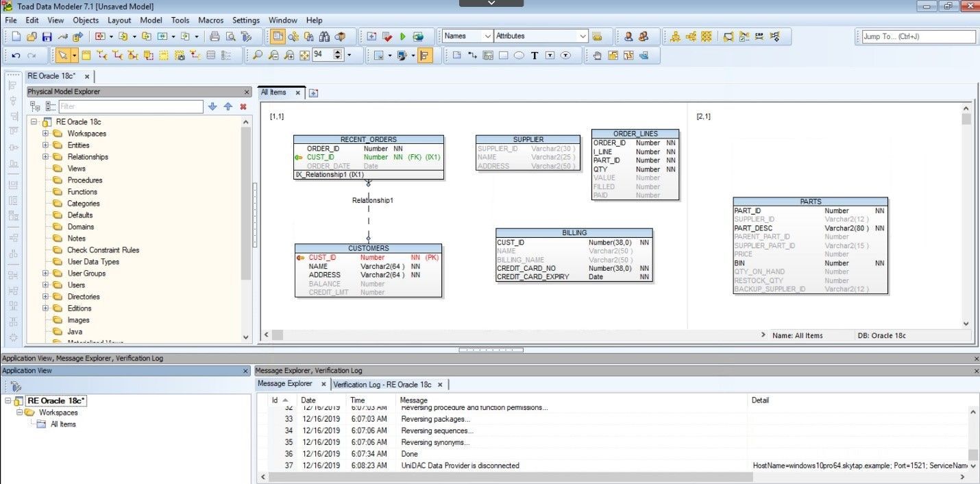Select the Message Explorer tab
This screenshot has width=980, height=484.
coord(285,384)
